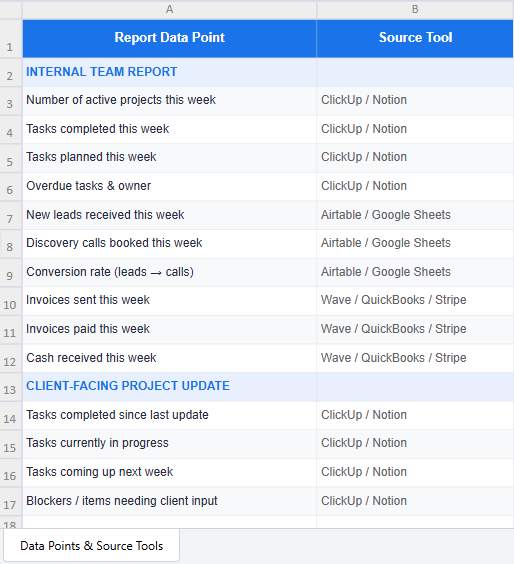Select cell Tasks planned this week
The width and height of the screenshot is (514, 564).
coord(169,158)
